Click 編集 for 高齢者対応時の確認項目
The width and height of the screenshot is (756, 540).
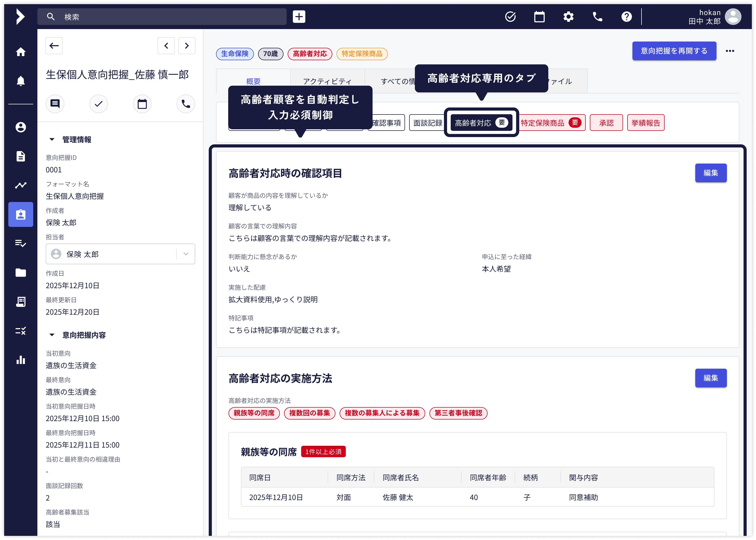[x=711, y=173]
